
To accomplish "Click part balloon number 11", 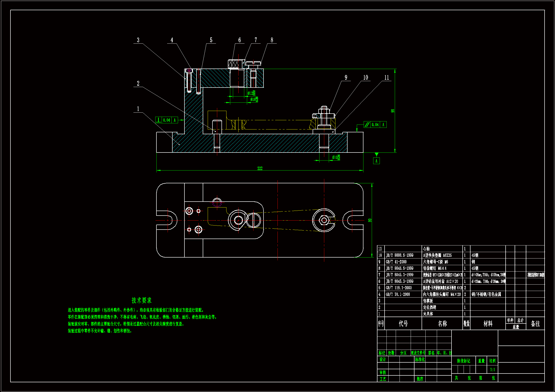I will [x=386, y=78].
